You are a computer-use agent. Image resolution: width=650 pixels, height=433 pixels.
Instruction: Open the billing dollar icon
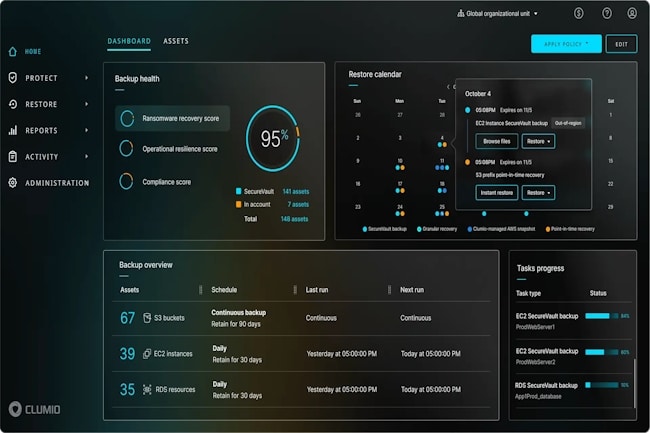(579, 13)
